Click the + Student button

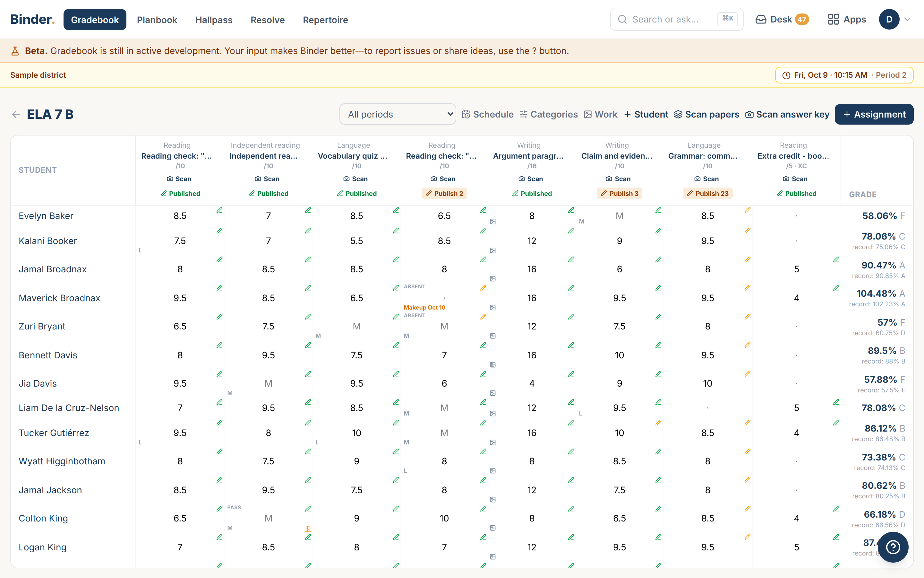tap(646, 114)
